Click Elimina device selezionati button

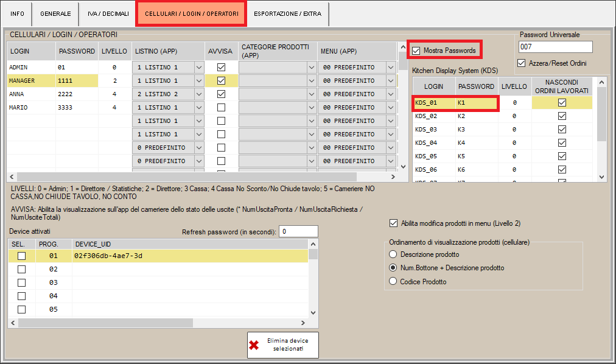[283, 345]
